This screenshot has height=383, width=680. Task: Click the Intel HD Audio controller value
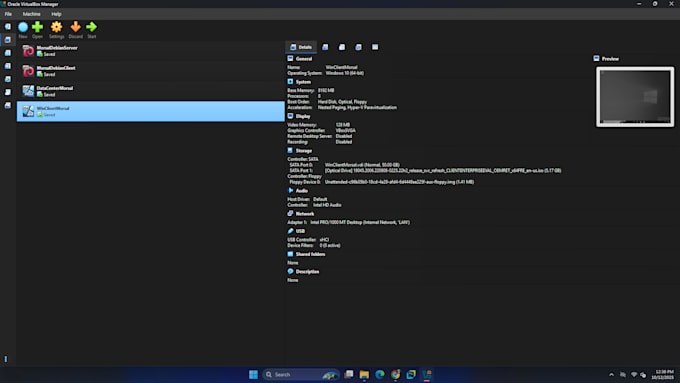[327, 205]
